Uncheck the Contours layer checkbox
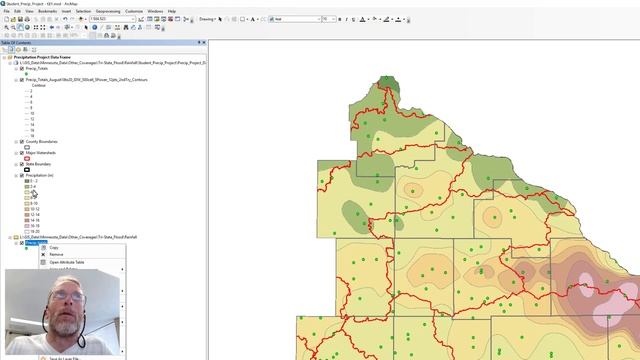Screen dimensions: 640x360 click(22, 80)
